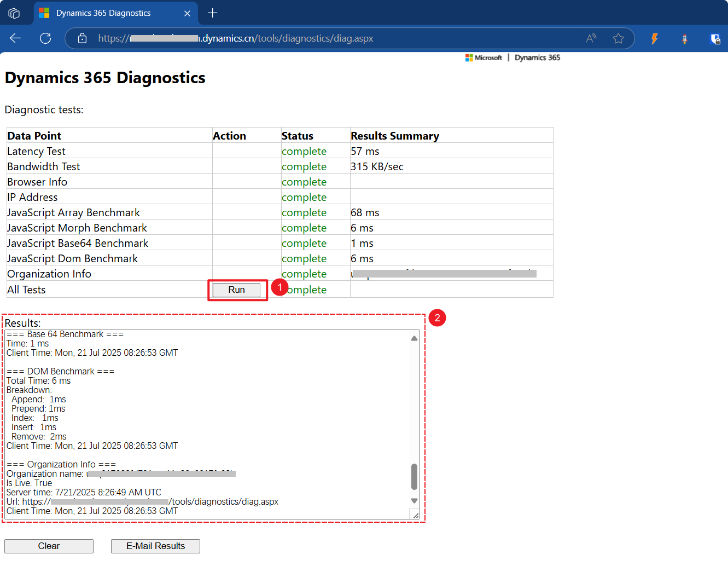Click the Results Summary column header
This screenshot has width=728, height=566.
(395, 136)
